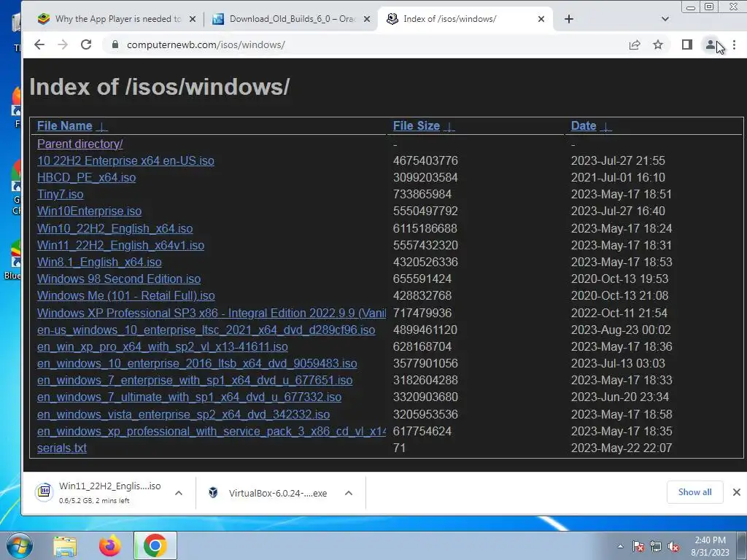Download Tiny7.iso
This screenshot has height=560, width=747.
[60, 194]
